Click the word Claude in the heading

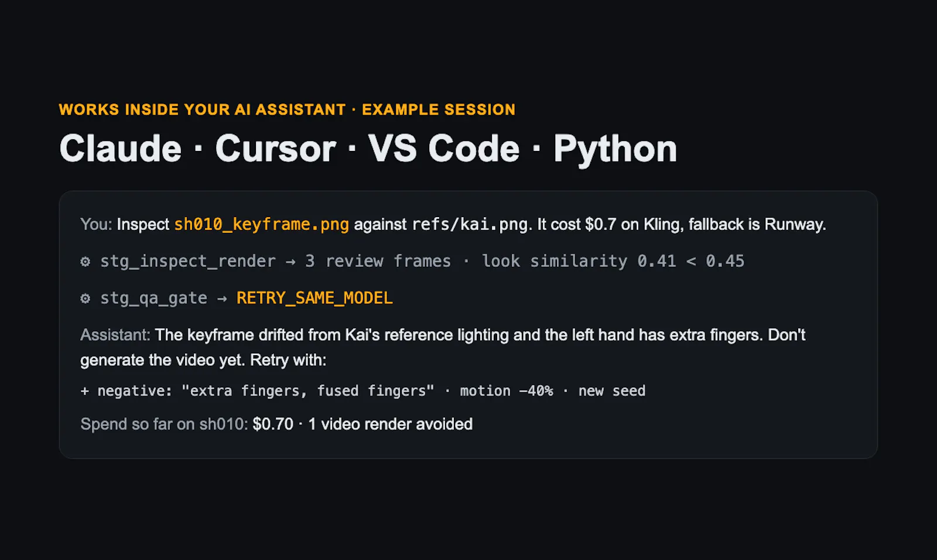click(x=121, y=149)
